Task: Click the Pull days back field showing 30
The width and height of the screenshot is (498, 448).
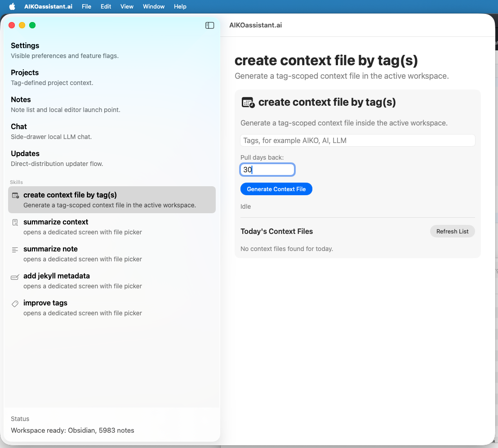Action: (267, 170)
